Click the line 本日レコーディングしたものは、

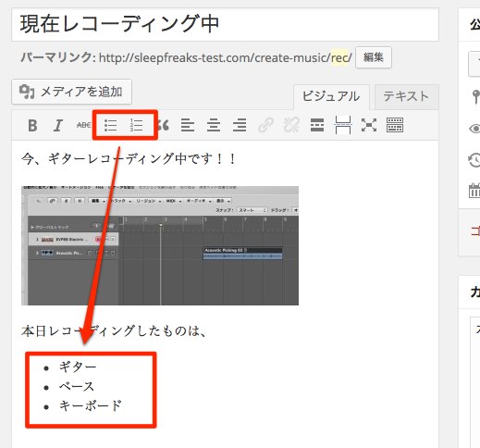[114, 331]
